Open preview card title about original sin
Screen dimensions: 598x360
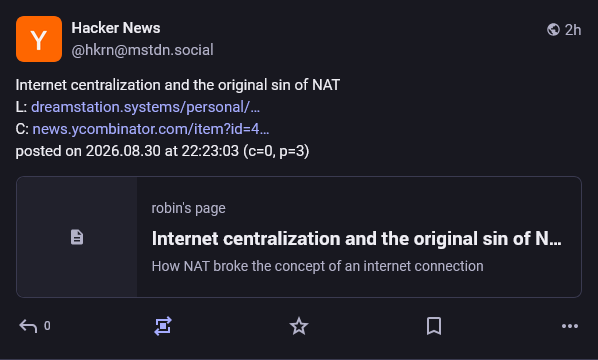click(357, 239)
